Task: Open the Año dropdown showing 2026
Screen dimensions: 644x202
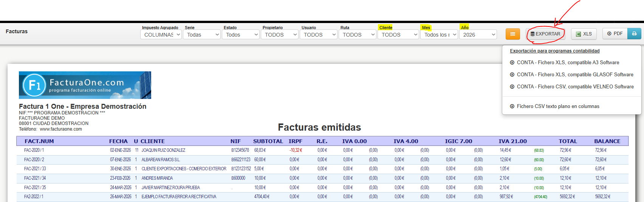Action: [478, 34]
